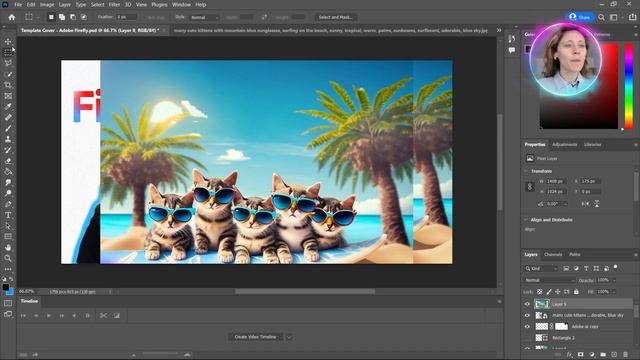Play the timeline

49,316
